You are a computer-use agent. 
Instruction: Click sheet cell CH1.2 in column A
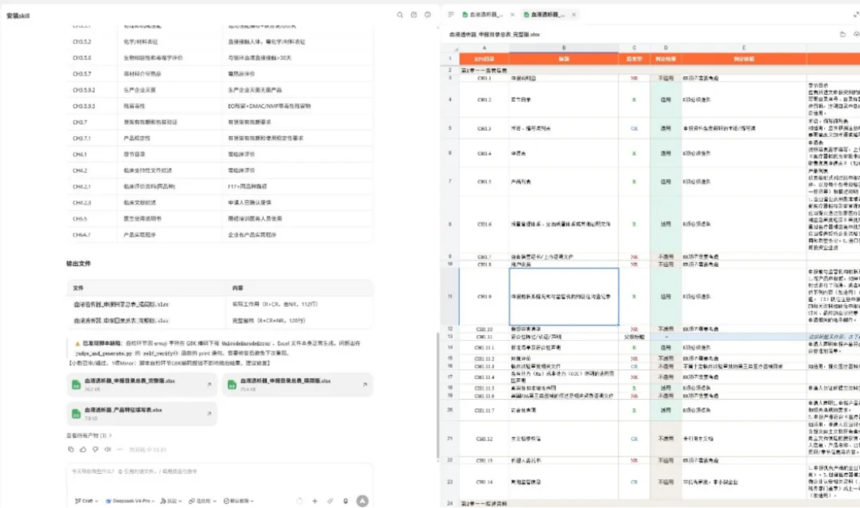484,100
